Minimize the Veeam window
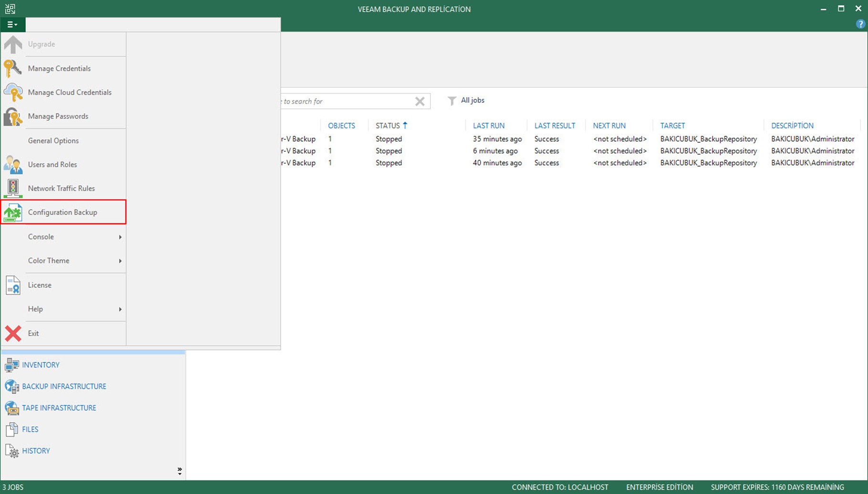 click(x=824, y=9)
